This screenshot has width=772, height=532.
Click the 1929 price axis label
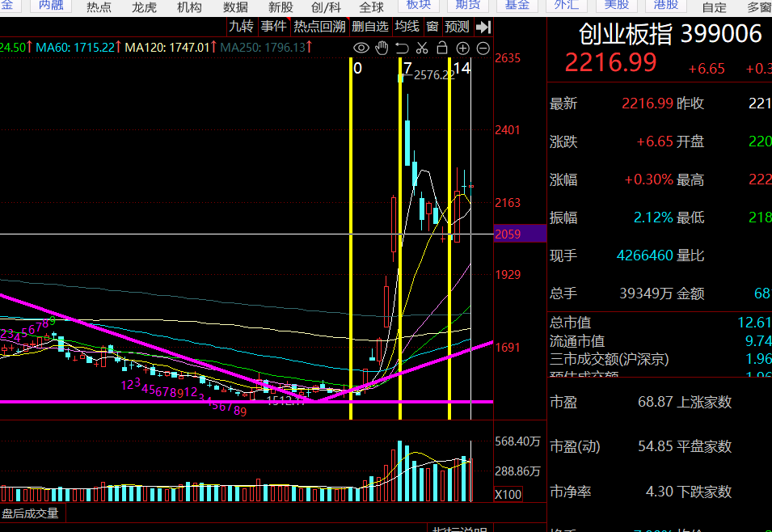(x=508, y=275)
